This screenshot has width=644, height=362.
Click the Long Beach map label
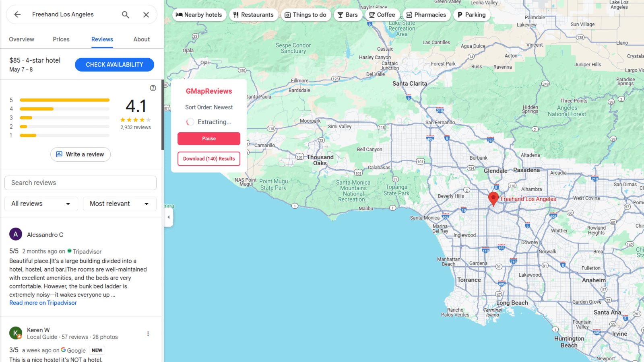pyautogui.click(x=512, y=303)
